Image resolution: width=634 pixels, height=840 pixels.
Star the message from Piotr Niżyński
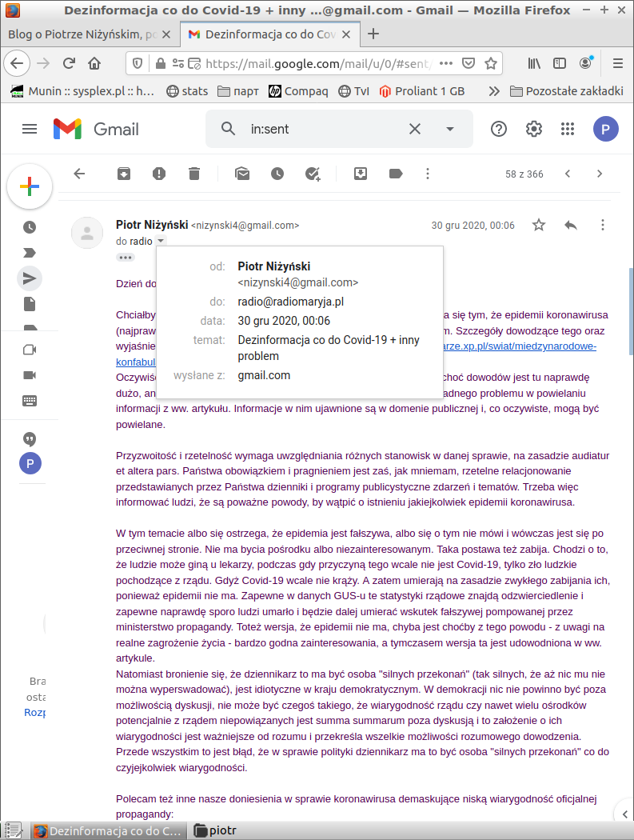[x=539, y=225]
